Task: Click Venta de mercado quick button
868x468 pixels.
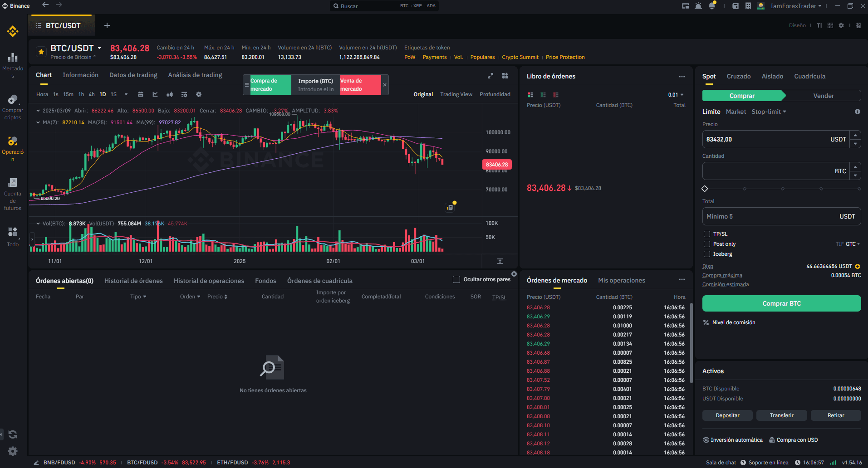Action: [360, 85]
